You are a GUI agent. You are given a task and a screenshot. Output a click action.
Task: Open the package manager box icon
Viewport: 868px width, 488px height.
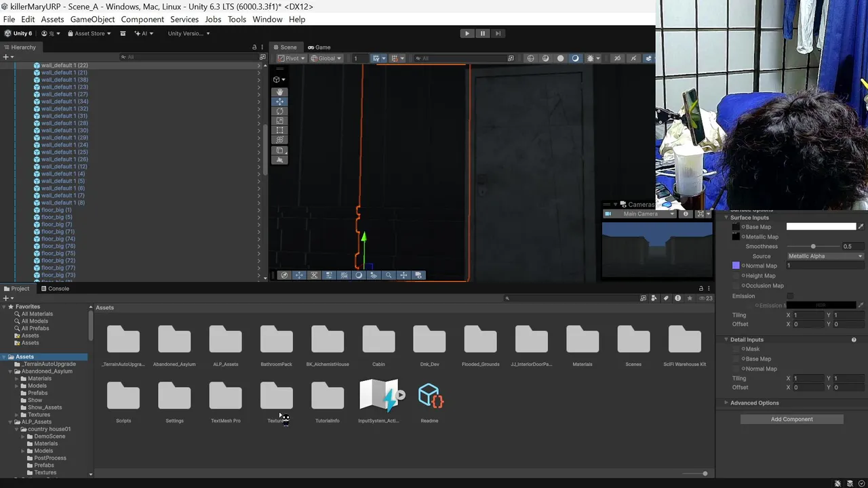tap(123, 33)
